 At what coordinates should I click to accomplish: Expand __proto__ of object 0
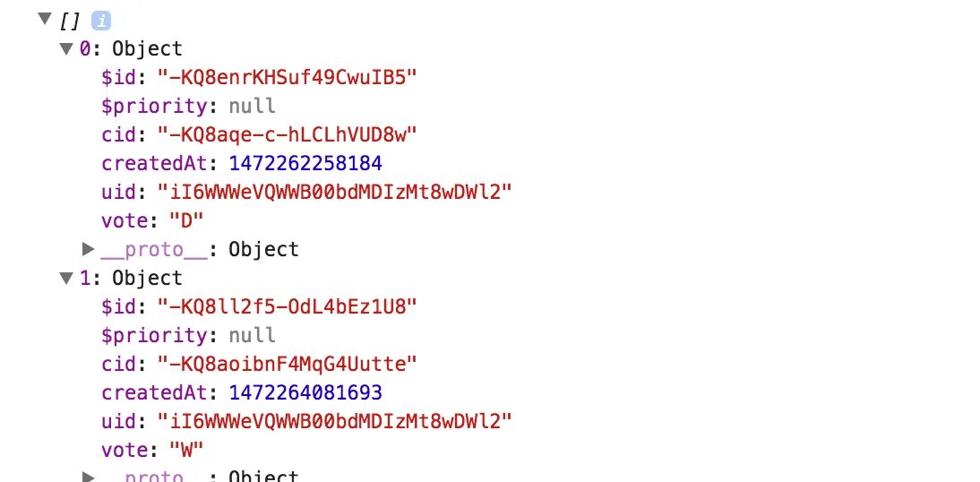88,249
